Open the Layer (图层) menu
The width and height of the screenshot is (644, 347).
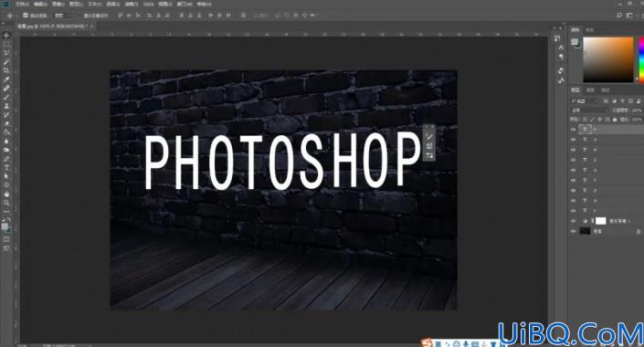coord(76,4)
